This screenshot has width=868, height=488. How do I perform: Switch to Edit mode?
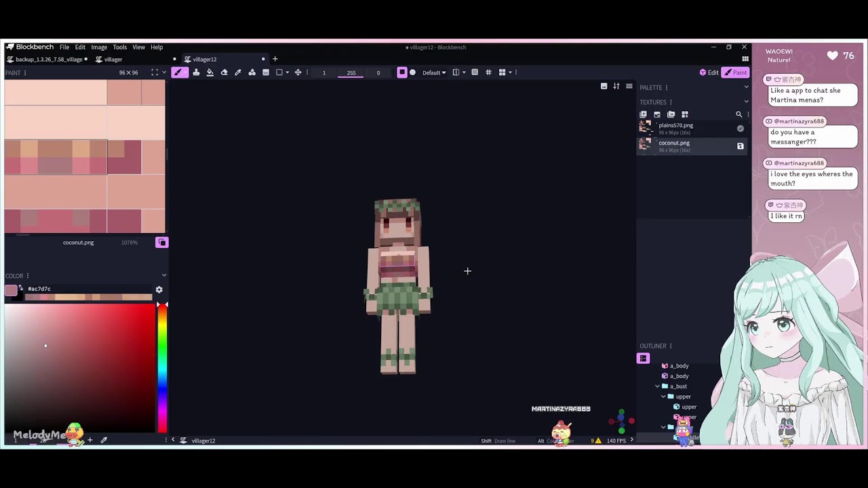709,73
